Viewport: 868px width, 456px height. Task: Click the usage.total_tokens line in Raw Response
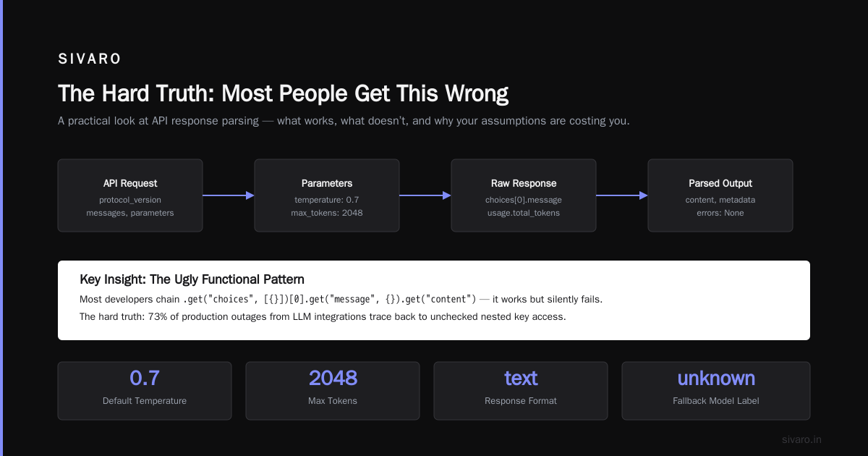click(x=524, y=213)
